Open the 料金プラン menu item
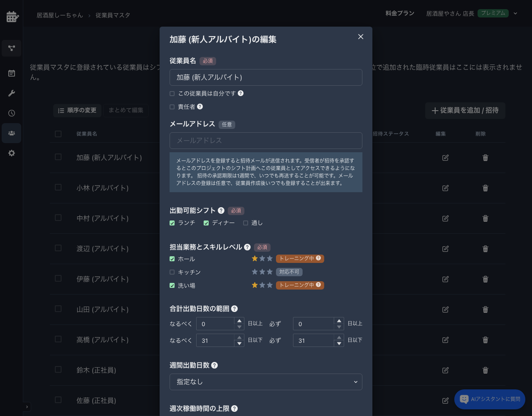This screenshot has height=416, width=532. tap(399, 13)
